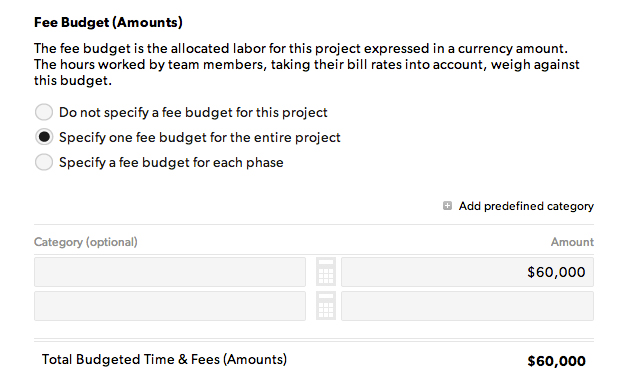Click the fee budget description paragraph

(307, 64)
